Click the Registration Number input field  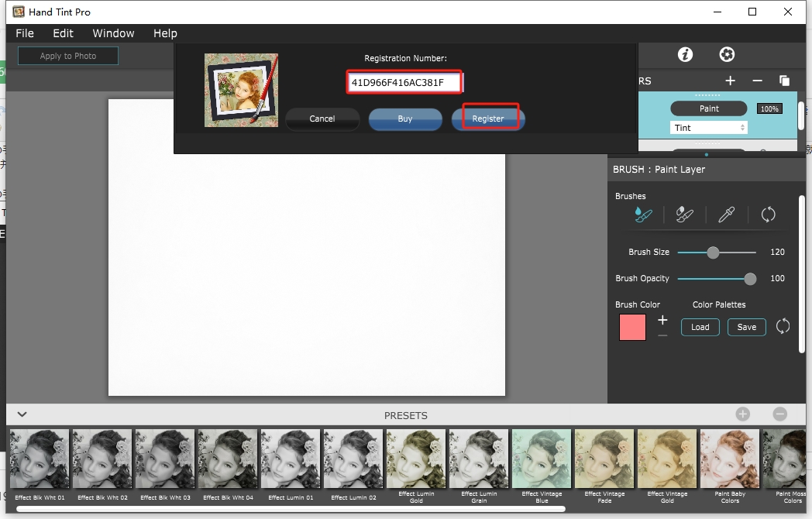404,82
